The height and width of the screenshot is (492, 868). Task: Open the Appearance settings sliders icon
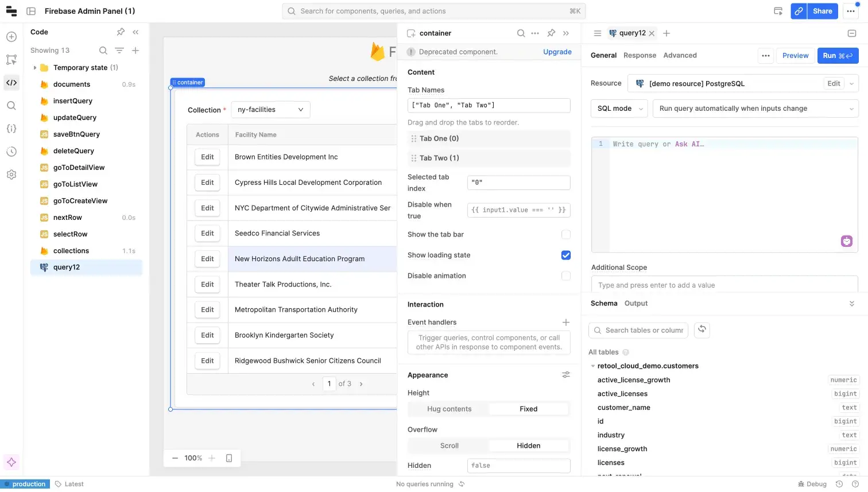click(x=566, y=375)
